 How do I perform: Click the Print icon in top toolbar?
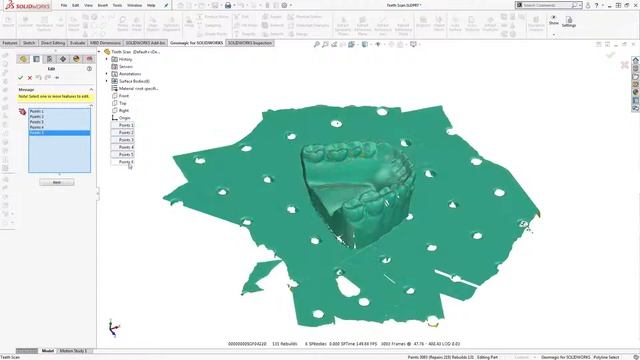[228, 5]
